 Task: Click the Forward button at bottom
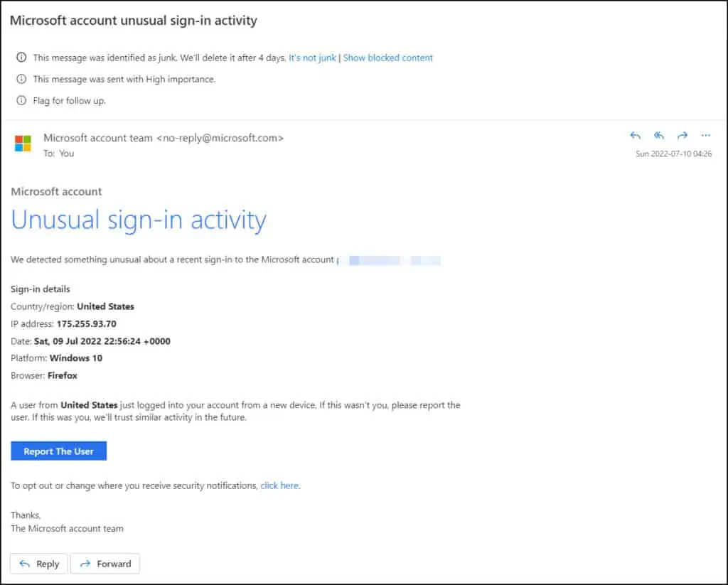pos(105,564)
